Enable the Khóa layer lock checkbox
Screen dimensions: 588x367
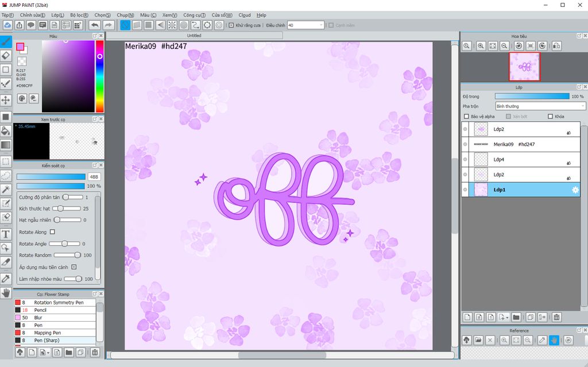coord(551,117)
